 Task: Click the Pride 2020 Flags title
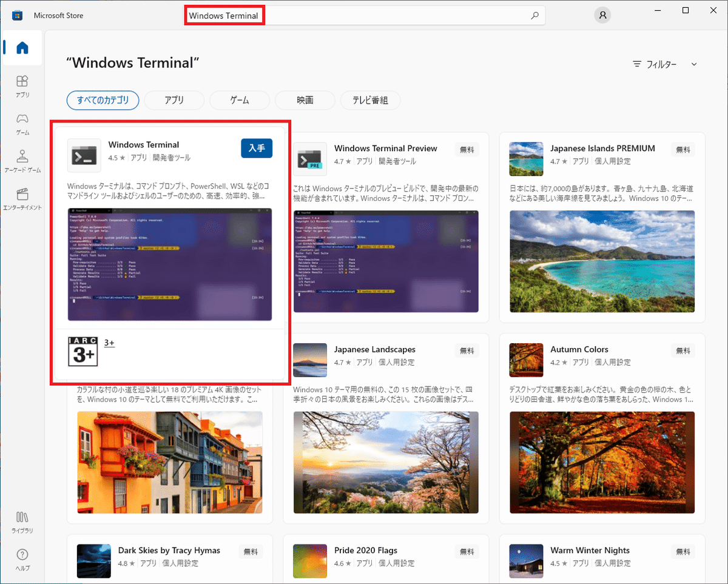coord(366,550)
